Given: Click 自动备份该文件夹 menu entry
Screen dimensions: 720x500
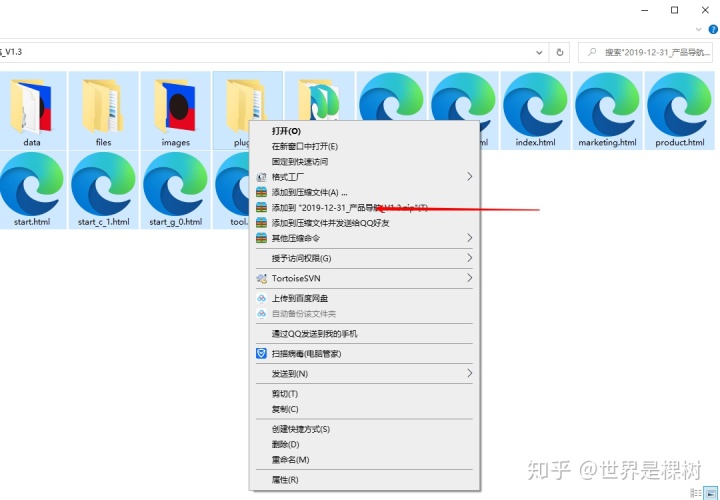Looking at the screenshot, I should 365,314.
